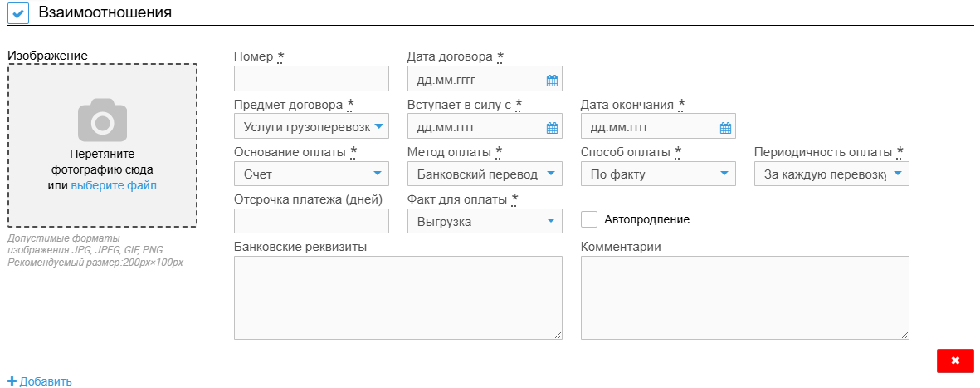Viewport: 980px width, 388px height.
Task: Focus the Отсрочка платежа (дней) field
Action: point(311,221)
